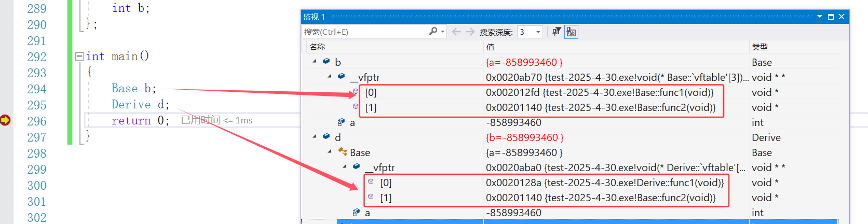Image resolution: width=868 pixels, height=224 pixels.
Task: Click the icon next to b's __vfptr
Action: (341, 76)
